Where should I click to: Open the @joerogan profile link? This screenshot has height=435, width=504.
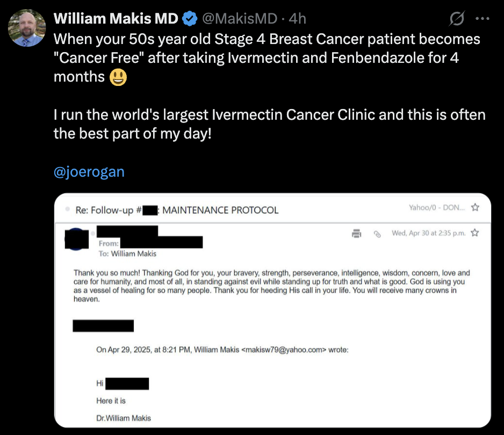[88, 171]
